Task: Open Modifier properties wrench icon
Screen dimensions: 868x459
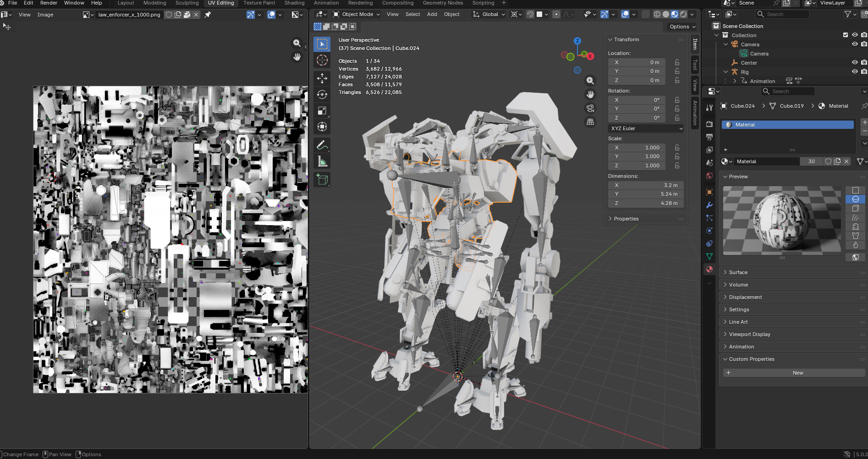Action: [709, 205]
